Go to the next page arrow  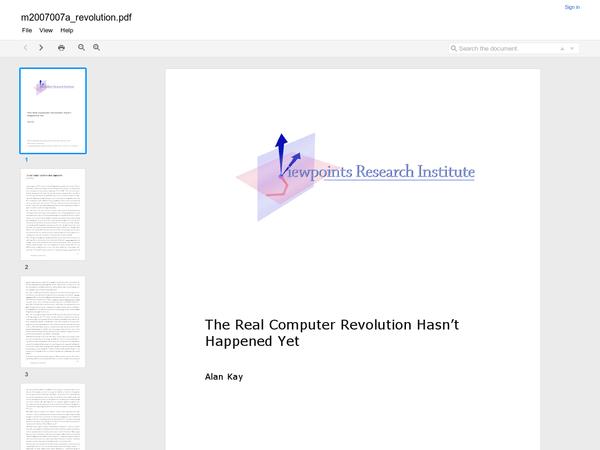coord(41,48)
